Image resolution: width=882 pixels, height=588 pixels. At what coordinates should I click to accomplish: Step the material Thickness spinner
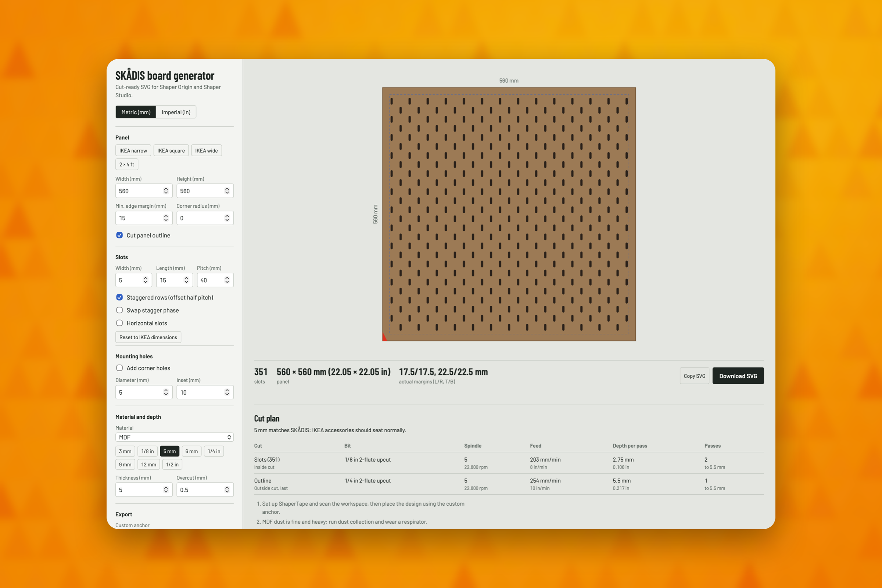pos(166,490)
